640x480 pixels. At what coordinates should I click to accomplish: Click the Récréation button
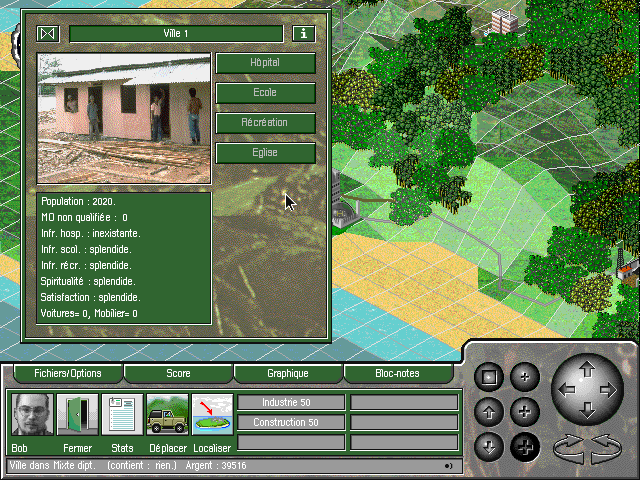click(265, 122)
